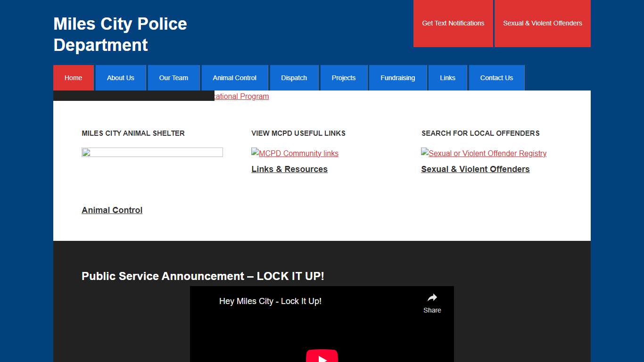Image resolution: width=644 pixels, height=362 pixels.
Task: Navigate to the Contact Us page
Action: tap(496, 78)
